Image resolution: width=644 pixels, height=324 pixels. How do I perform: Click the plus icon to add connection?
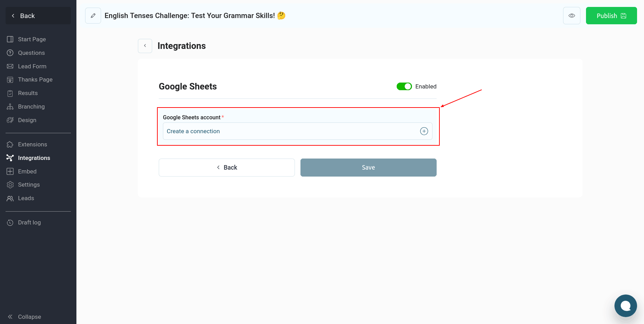point(424,131)
